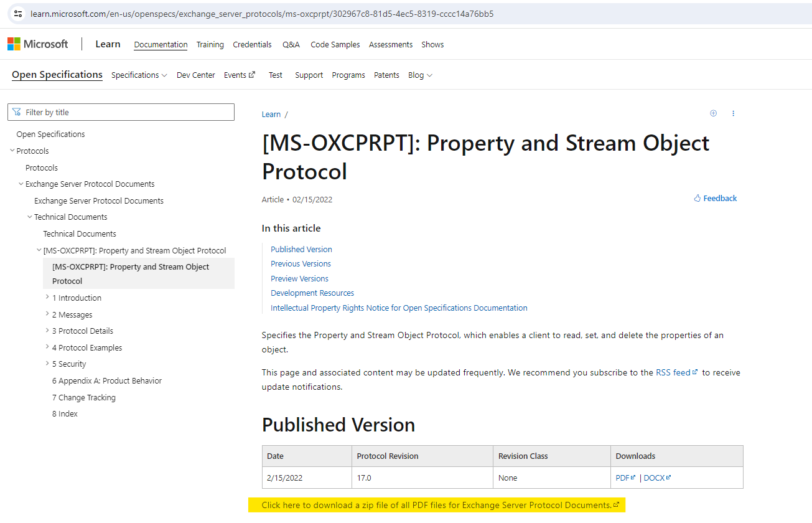
Task: Jump to Previous Versions section
Action: tap(301, 264)
